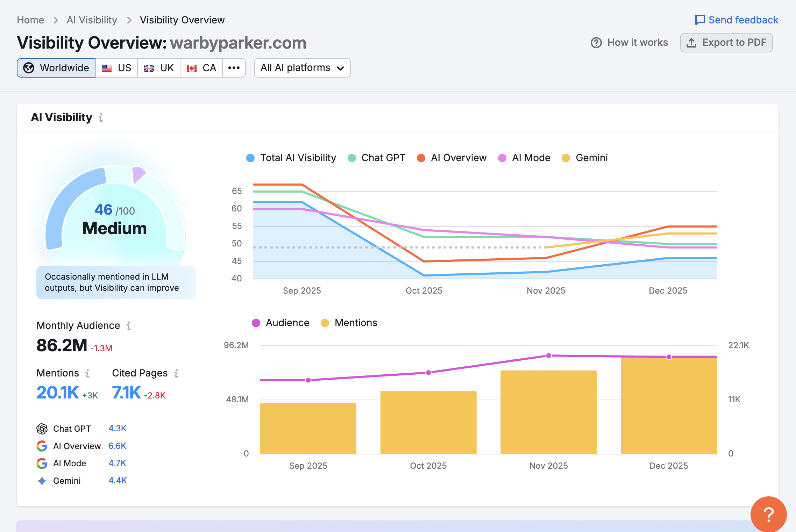796x532 pixels.
Task: Select the UK tab in the location filter
Action: [x=158, y=68]
